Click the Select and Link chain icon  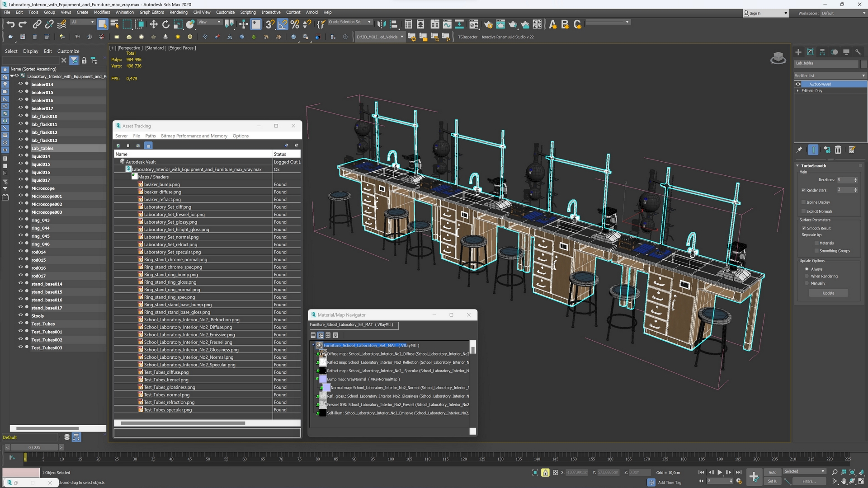click(37, 24)
